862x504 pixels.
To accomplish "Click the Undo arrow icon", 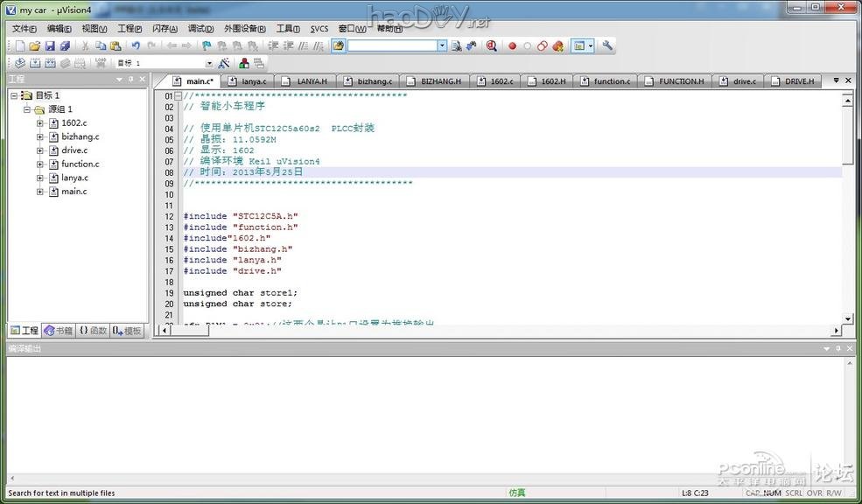I will [x=136, y=45].
